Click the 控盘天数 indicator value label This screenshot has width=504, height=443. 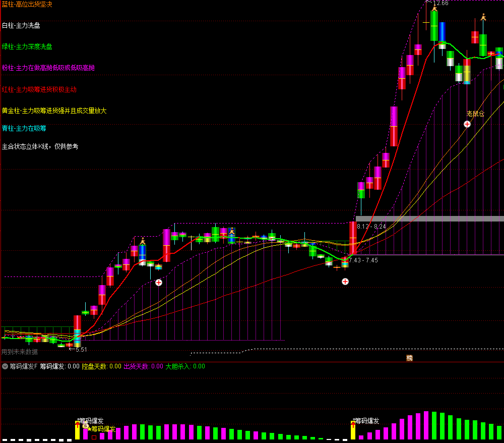tap(101, 366)
